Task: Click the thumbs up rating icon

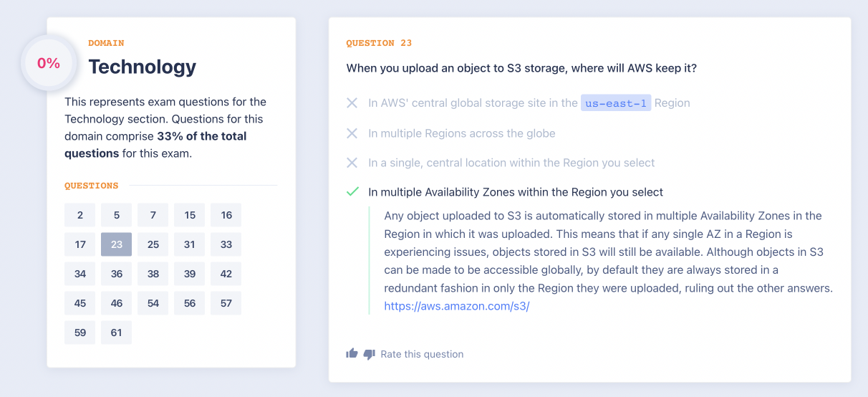Action: click(x=352, y=353)
